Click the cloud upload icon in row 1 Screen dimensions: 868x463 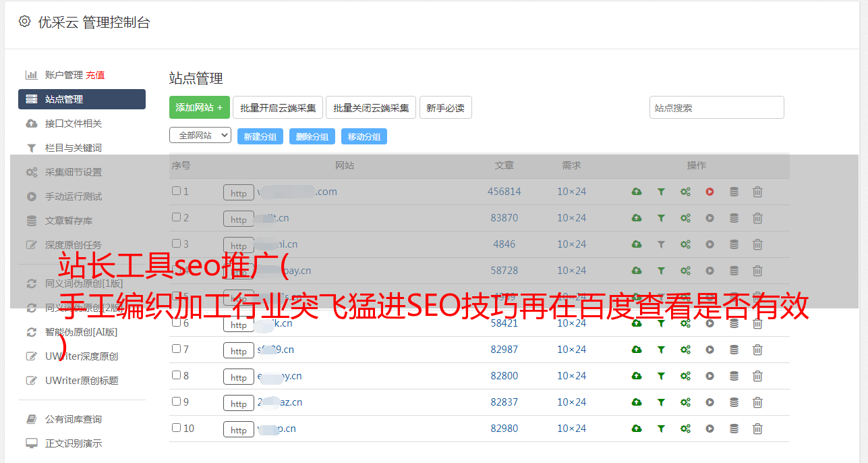[x=637, y=192]
